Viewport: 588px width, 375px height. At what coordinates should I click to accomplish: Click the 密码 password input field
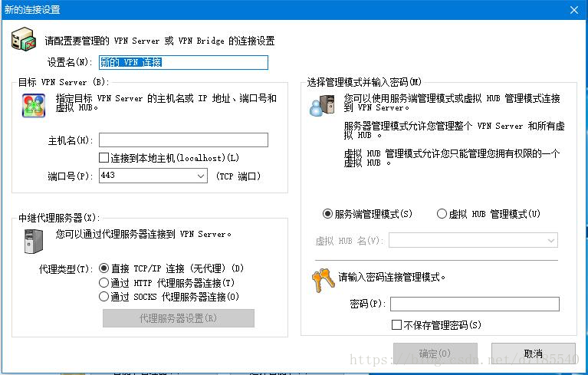475,304
